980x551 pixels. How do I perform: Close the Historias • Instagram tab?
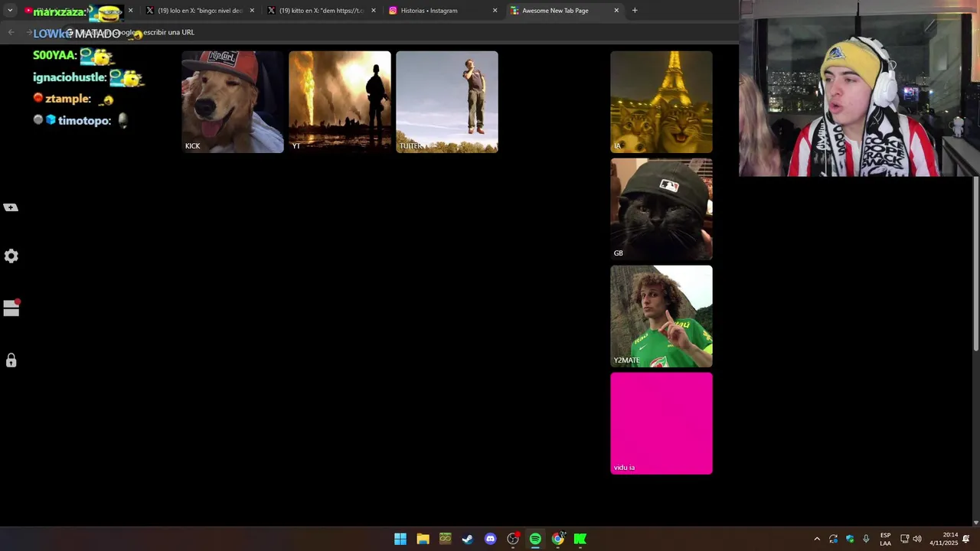tap(495, 11)
